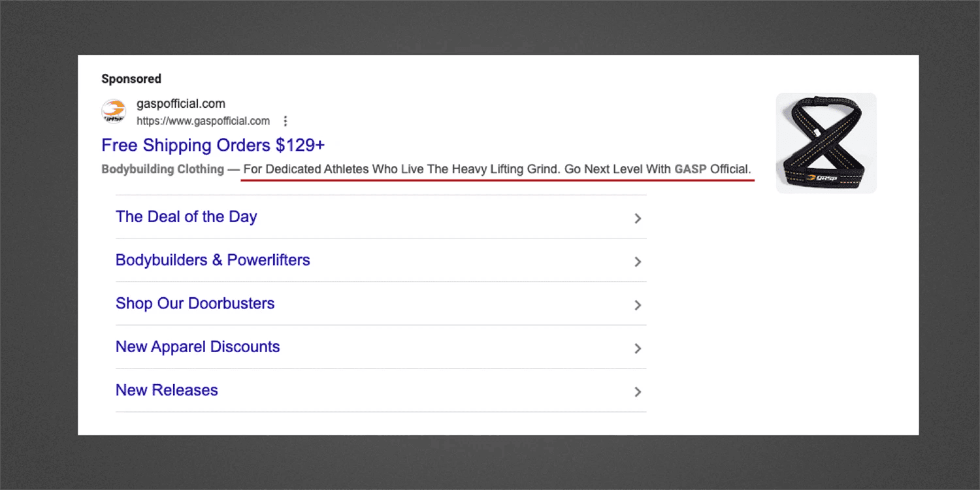Expand chevron beside The Deal of the Day
This screenshot has height=490, width=980.
(638, 218)
